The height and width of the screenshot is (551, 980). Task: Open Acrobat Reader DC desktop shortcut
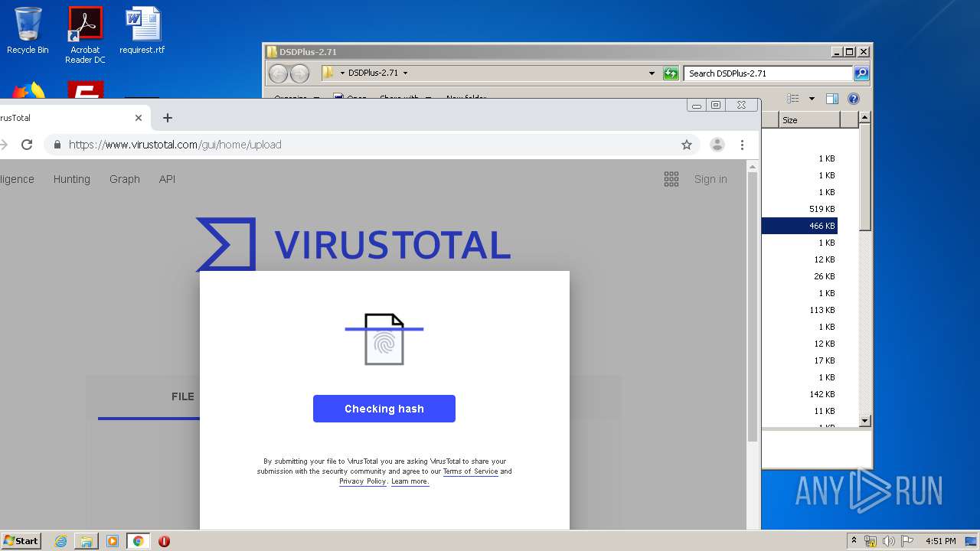coord(85,34)
